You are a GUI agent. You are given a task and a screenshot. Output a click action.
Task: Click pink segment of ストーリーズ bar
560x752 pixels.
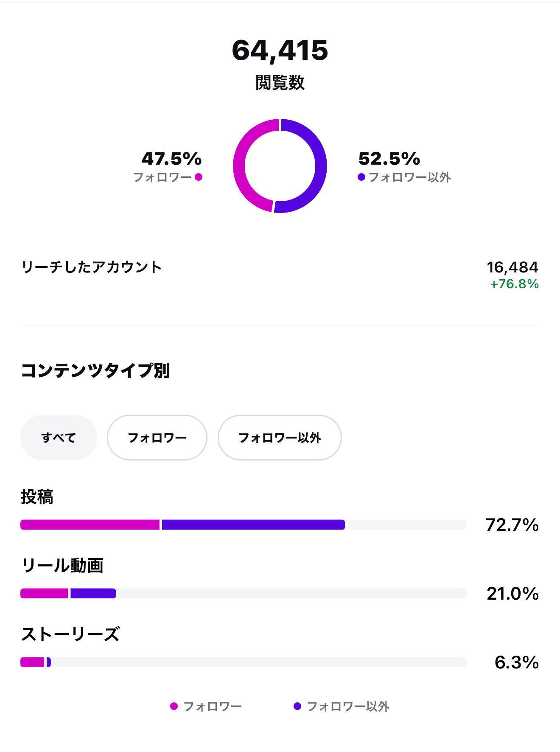(x=32, y=662)
